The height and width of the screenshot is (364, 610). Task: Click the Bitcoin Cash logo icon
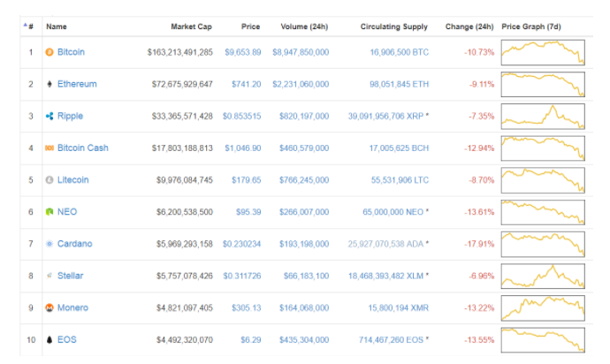(x=50, y=148)
